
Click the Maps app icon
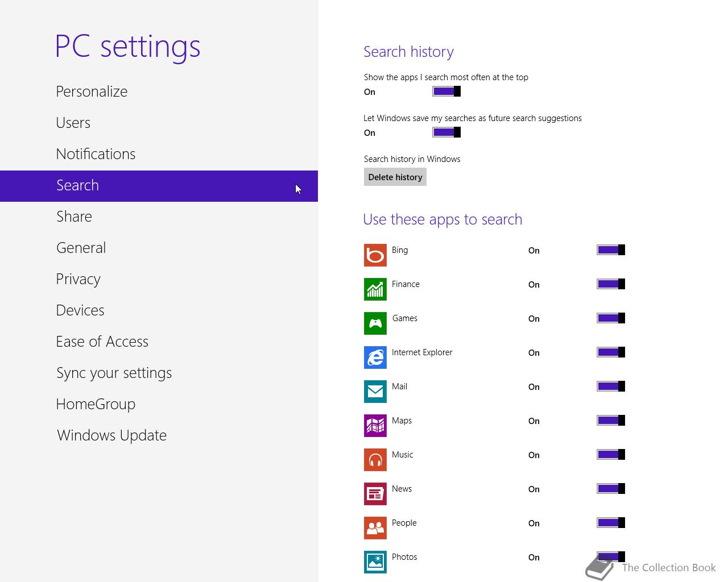click(375, 426)
